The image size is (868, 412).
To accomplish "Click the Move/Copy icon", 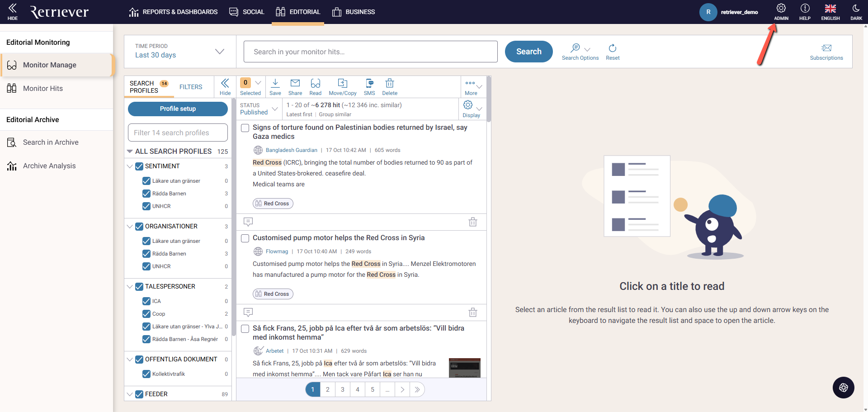I will [343, 87].
